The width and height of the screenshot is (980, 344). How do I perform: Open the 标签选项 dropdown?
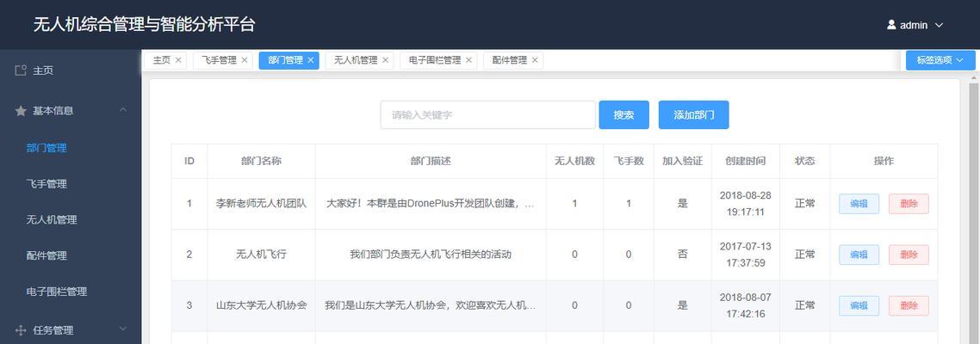tap(940, 60)
